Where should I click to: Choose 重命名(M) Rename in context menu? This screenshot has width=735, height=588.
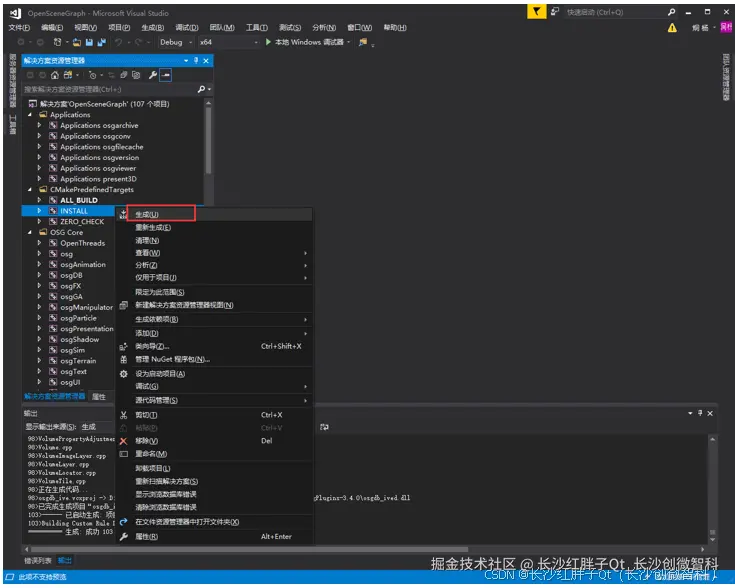pos(214,454)
